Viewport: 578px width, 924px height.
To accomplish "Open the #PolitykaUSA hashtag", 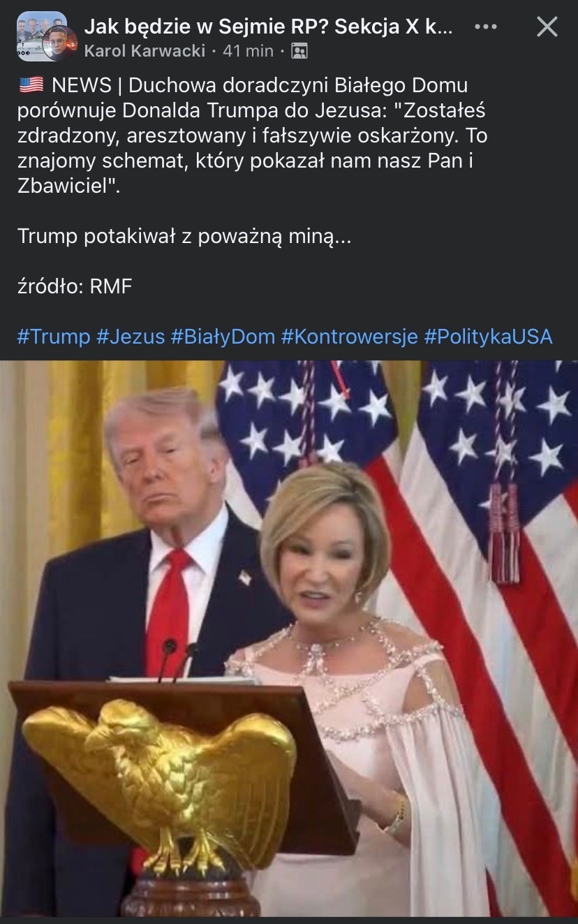I will pos(488,337).
